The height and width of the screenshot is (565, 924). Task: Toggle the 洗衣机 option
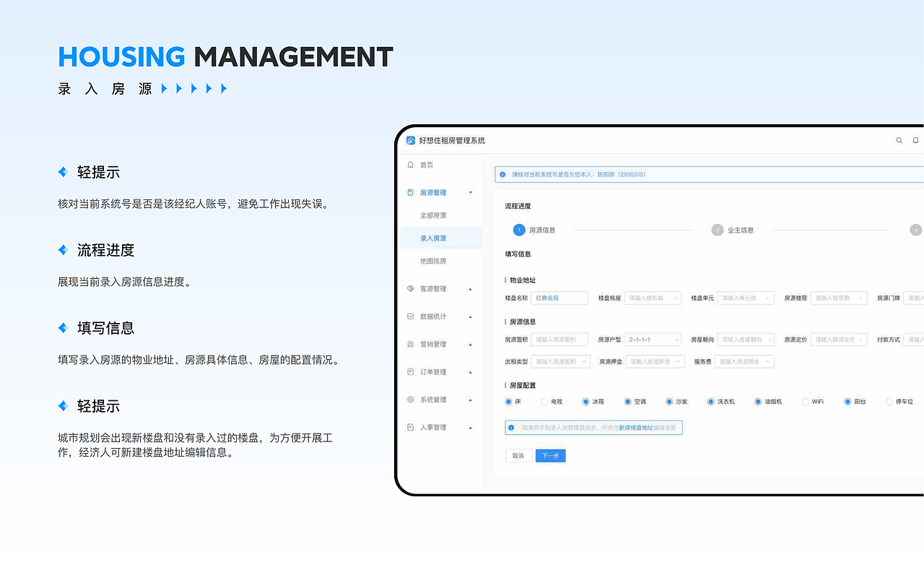click(711, 402)
